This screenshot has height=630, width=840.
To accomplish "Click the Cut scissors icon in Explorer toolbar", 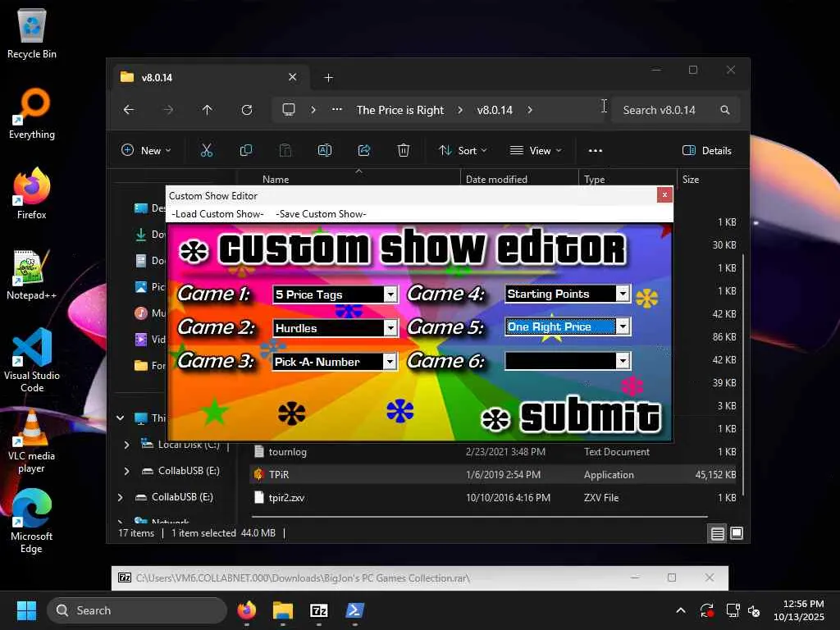I will [206, 151].
